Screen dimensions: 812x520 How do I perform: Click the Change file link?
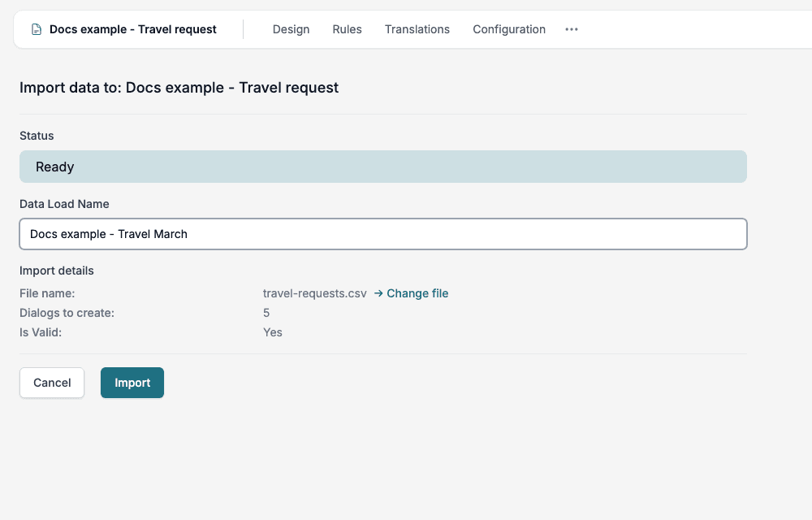417,293
